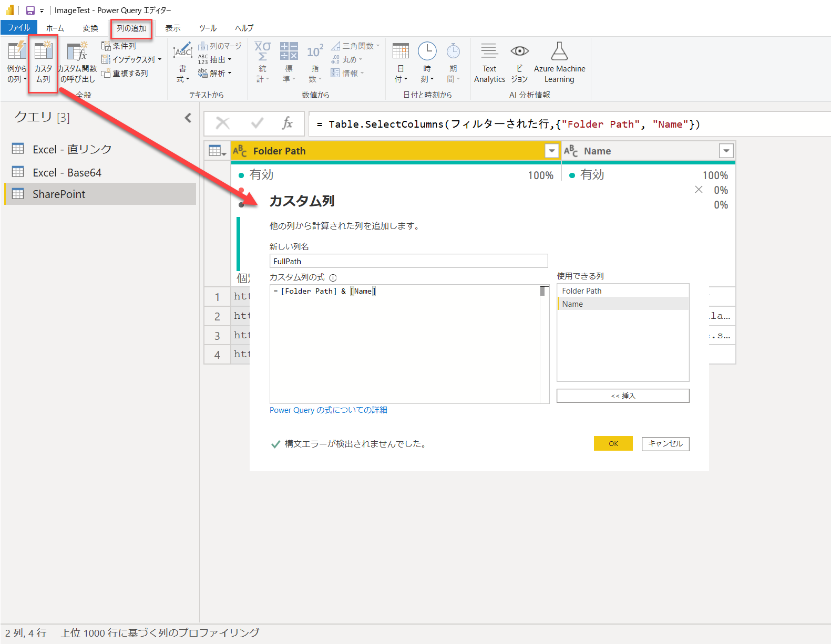Click Duplicate Column (重複する列)
Viewport: 831px width, 644px height.
[x=125, y=74]
